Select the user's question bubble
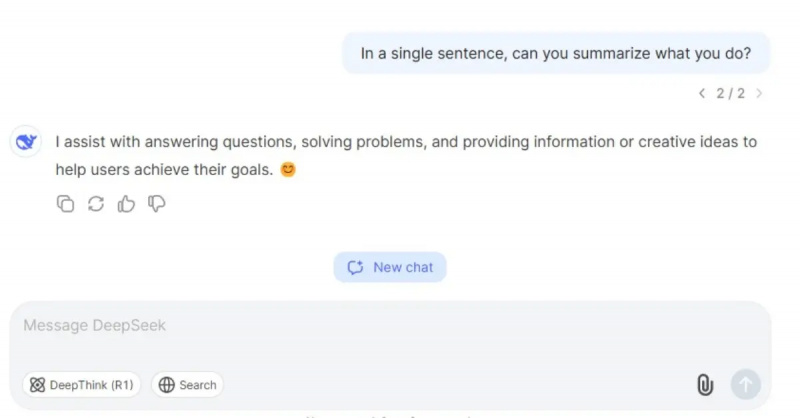 coord(556,53)
